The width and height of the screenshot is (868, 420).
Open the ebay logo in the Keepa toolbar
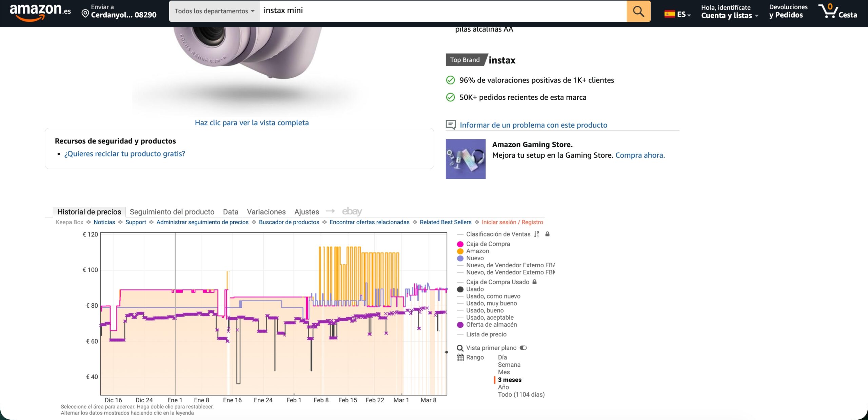pos(352,211)
